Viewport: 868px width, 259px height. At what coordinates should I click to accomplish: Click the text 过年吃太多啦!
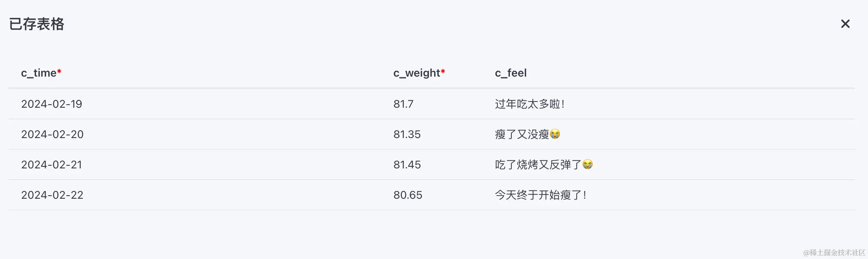click(530, 104)
